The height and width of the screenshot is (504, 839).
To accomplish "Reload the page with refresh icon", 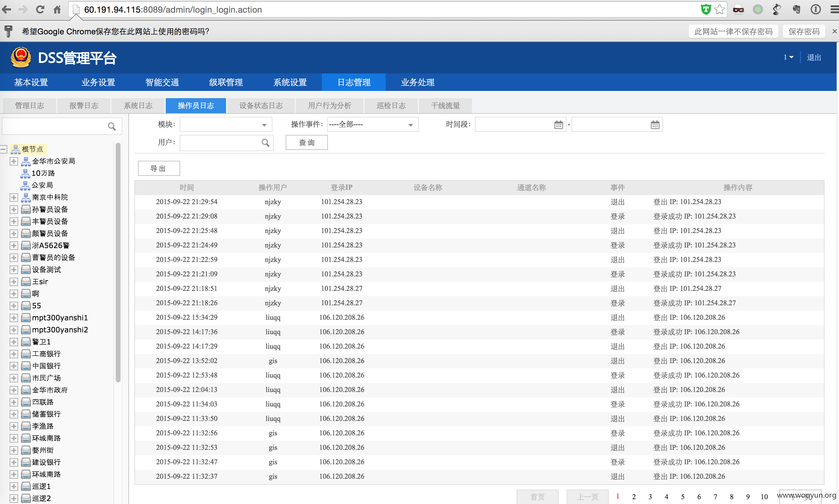I will 40,10.
